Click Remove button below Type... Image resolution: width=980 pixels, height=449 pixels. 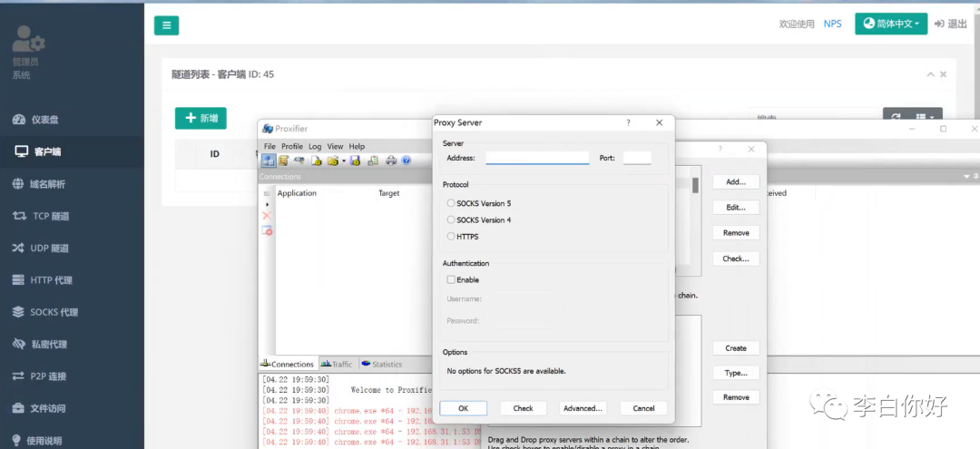(736, 397)
